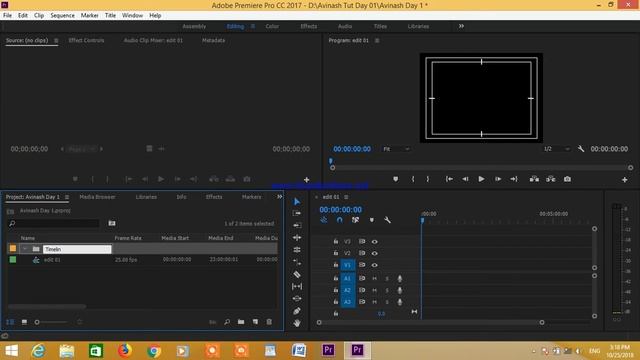This screenshot has height=360, width=640.
Task: Step forward one frame in Program monitor
Action: (x=498, y=179)
